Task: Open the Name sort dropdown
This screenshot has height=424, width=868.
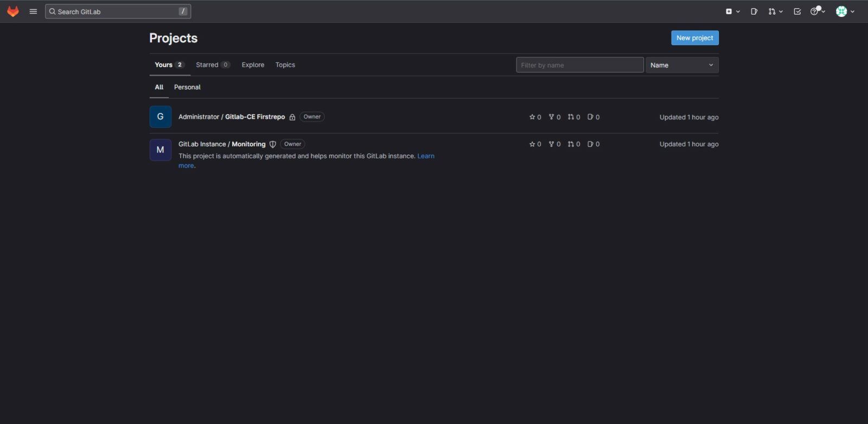Action: tap(682, 65)
